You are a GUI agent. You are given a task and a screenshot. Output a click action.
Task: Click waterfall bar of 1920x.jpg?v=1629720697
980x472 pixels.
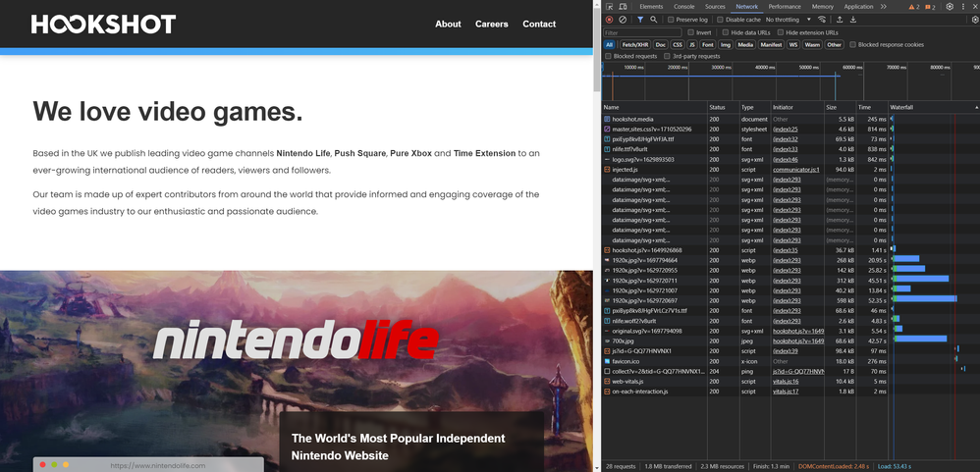click(925, 300)
